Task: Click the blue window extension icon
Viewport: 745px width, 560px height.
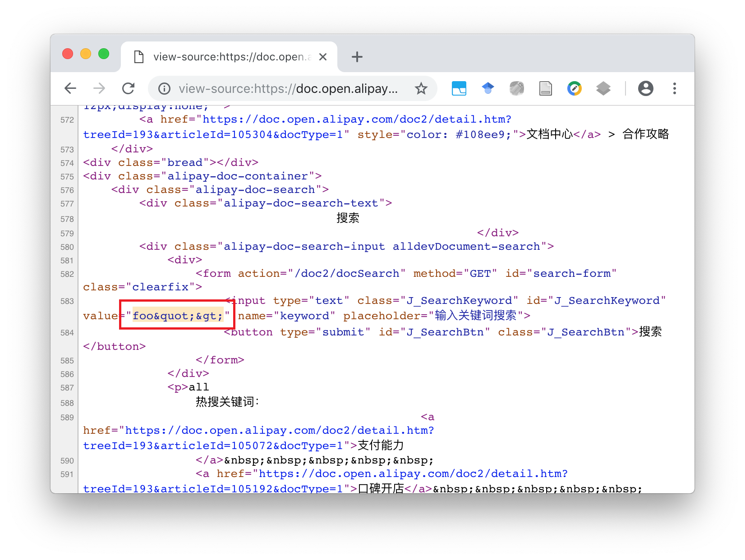Action: (459, 88)
